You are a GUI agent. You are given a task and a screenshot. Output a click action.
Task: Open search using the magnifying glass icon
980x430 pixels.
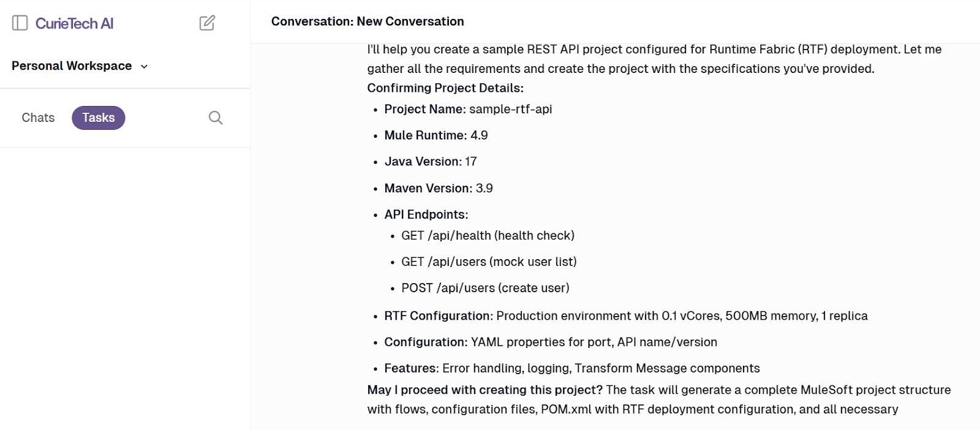(x=215, y=118)
